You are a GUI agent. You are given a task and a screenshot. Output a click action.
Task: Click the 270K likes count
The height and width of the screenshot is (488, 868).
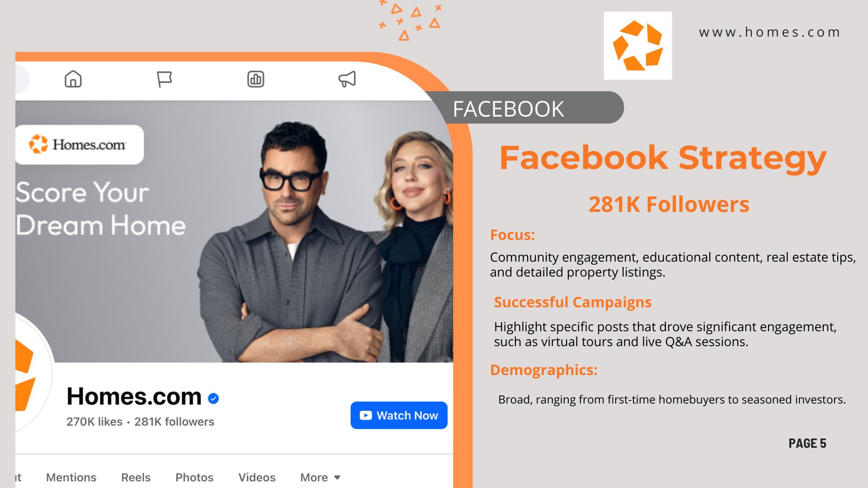tap(94, 422)
